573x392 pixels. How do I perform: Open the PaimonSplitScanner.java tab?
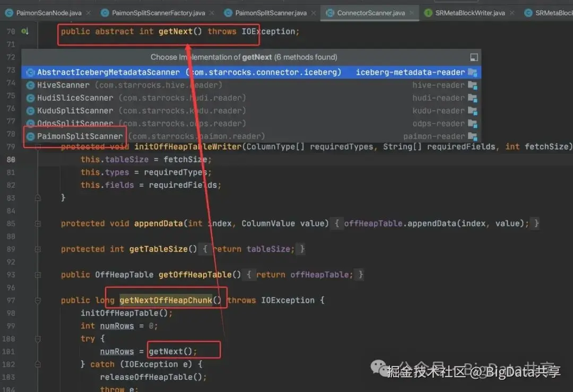coord(271,13)
